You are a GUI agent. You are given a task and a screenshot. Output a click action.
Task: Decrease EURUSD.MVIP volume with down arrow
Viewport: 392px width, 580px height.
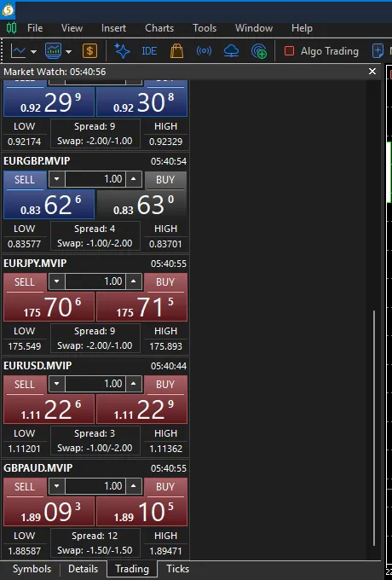[56, 384]
